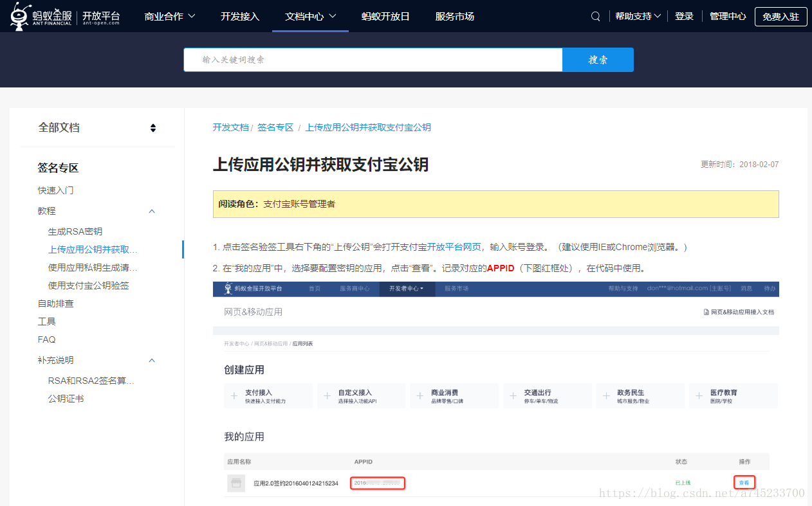Screen dimensions: 812x506
Task: Open 自助排查 in sidebar
Action: pos(56,303)
